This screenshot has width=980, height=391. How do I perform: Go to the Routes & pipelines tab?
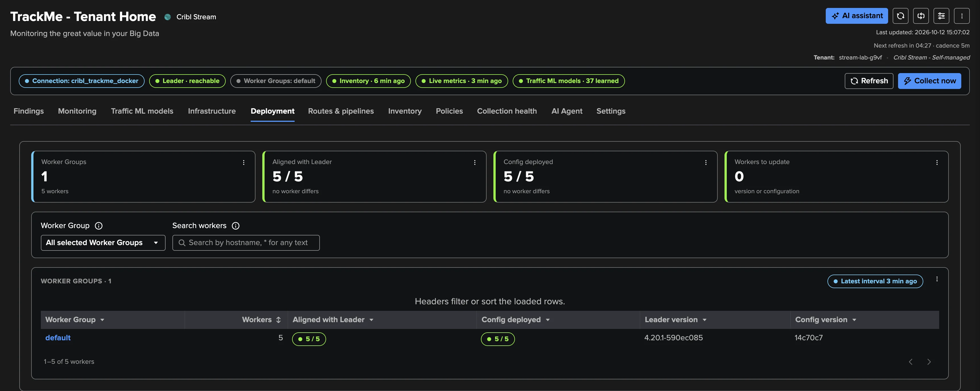pos(341,111)
